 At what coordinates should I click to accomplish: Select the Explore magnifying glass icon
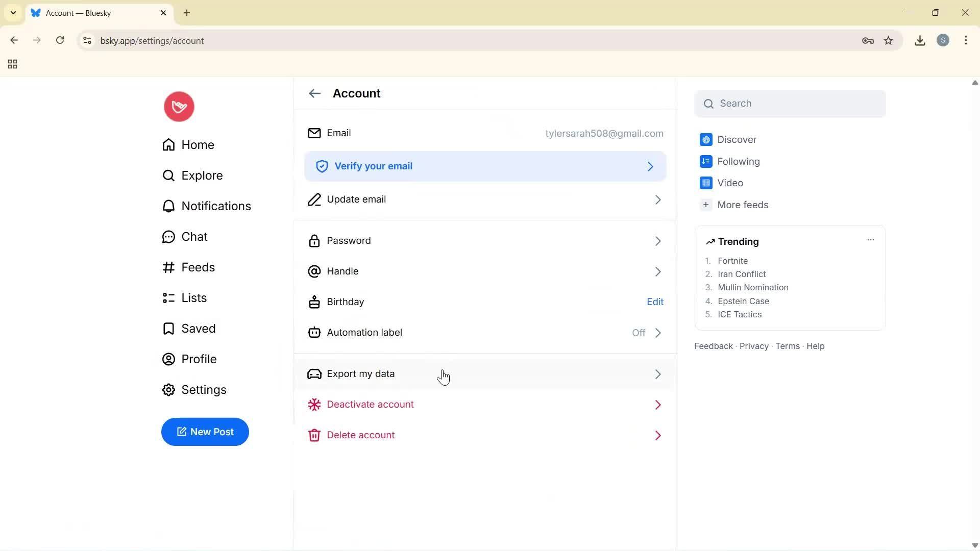click(x=169, y=176)
